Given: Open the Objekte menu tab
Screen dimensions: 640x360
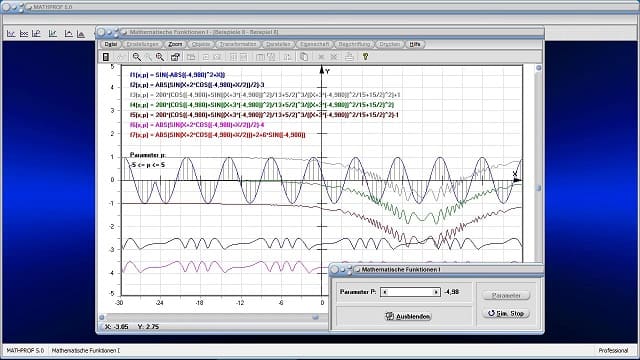Looking at the screenshot, I should click(201, 44).
